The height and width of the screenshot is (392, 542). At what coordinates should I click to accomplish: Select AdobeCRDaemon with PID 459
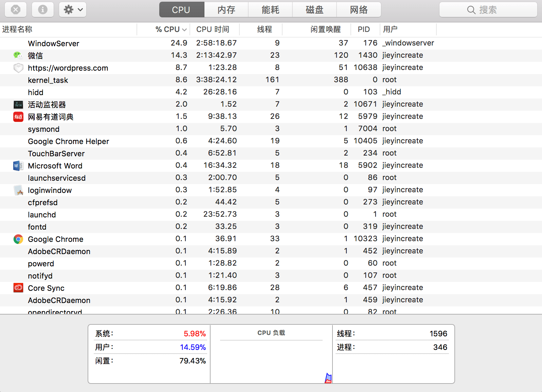point(59,300)
